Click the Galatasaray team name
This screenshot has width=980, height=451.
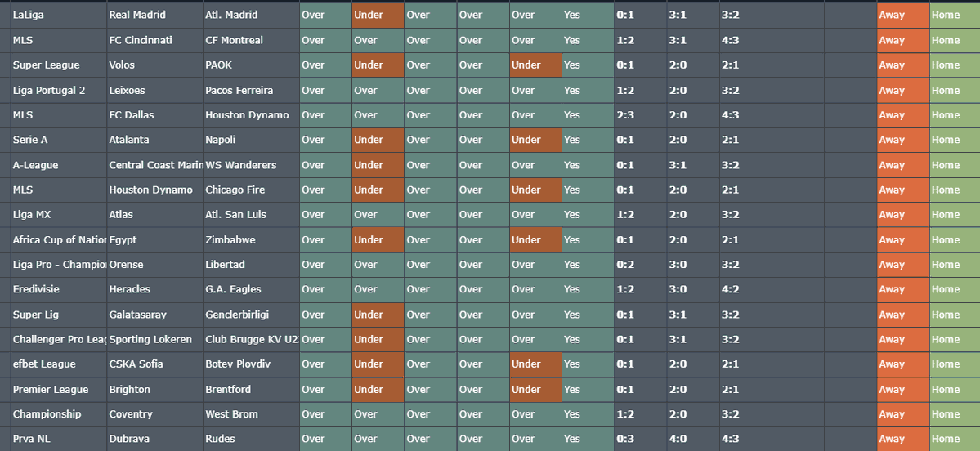137,315
